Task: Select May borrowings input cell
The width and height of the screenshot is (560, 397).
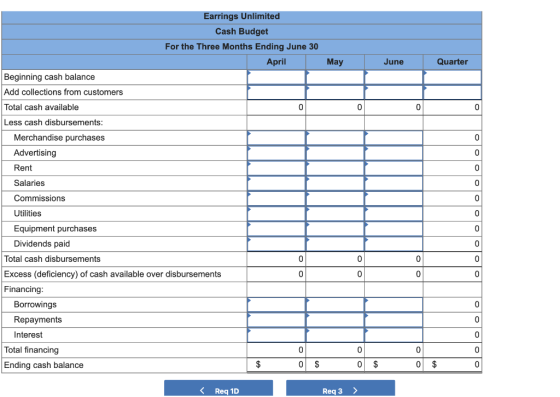Action: coord(335,305)
